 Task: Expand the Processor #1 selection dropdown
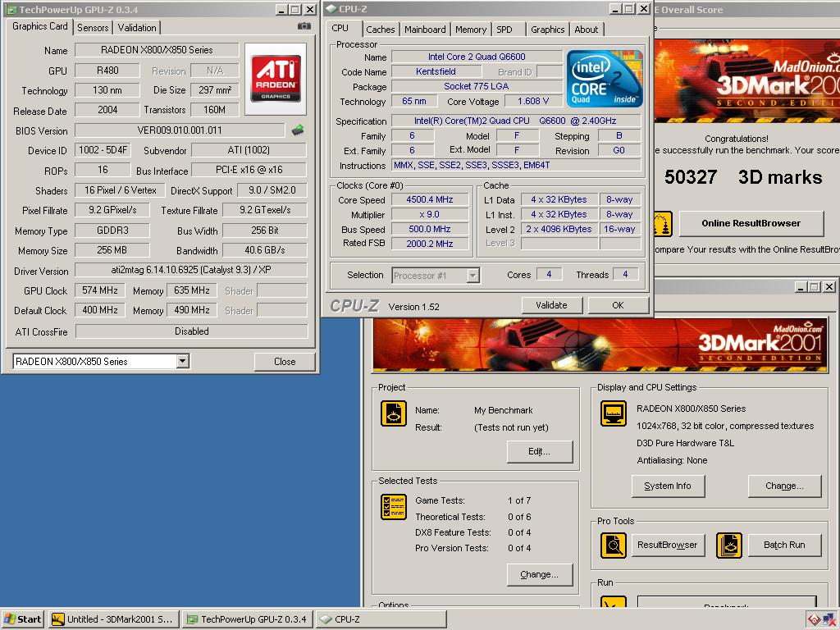[x=472, y=276]
